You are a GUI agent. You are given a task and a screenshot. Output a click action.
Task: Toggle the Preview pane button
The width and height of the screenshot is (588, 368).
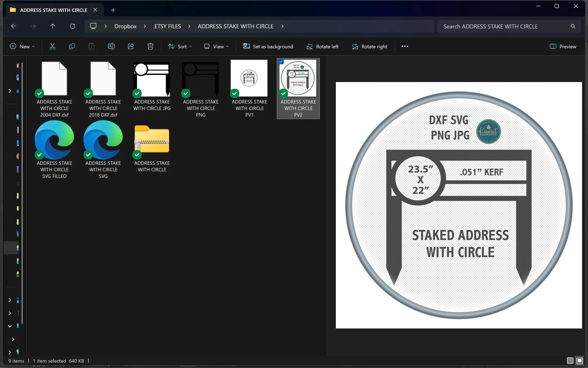[x=563, y=46]
